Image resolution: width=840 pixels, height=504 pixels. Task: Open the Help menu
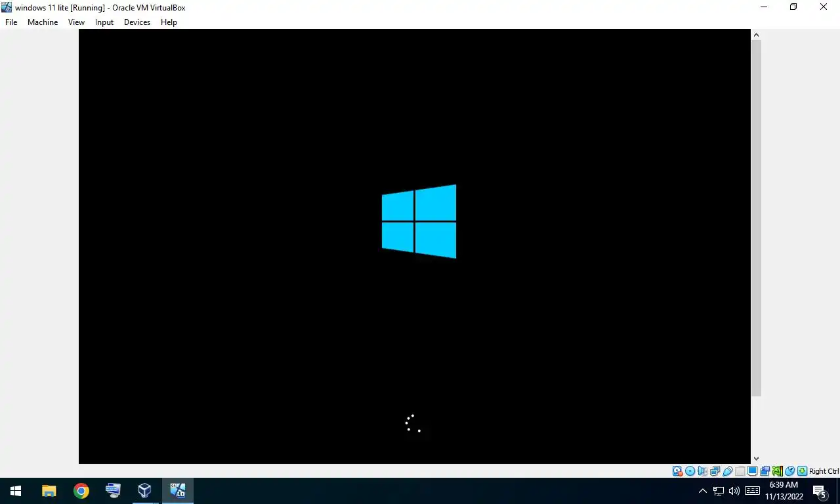tap(169, 22)
